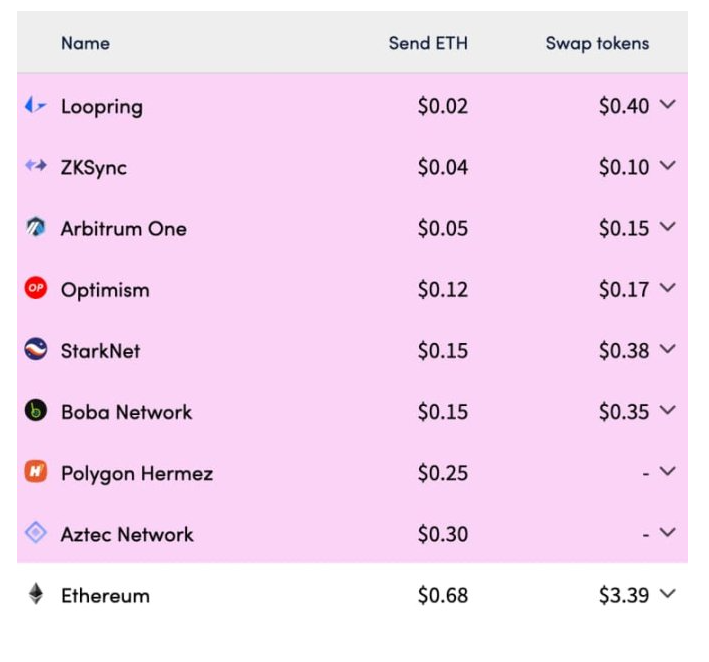Viewport: 709px width, 662px height.
Task: Click the Ethereum diamond logo
Action: point(36,594)
